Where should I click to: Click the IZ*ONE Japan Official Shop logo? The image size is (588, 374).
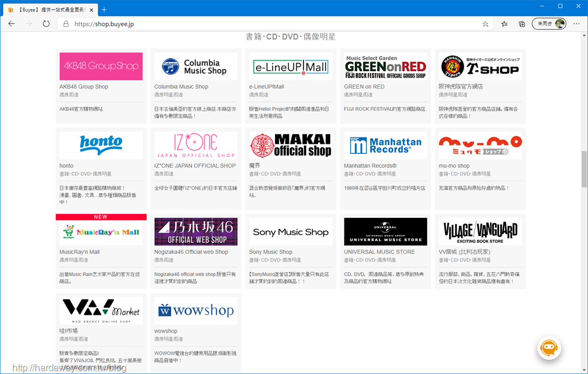coord(196,145)
